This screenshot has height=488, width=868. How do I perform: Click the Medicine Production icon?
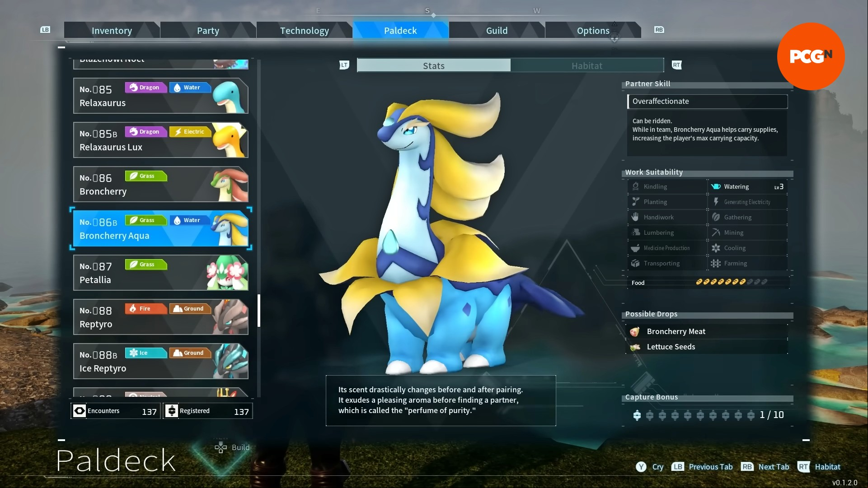pyautogui.click(x=635, y=248)
